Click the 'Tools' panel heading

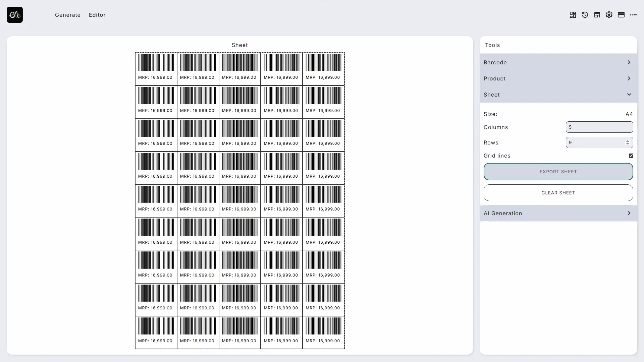point(492,45)
